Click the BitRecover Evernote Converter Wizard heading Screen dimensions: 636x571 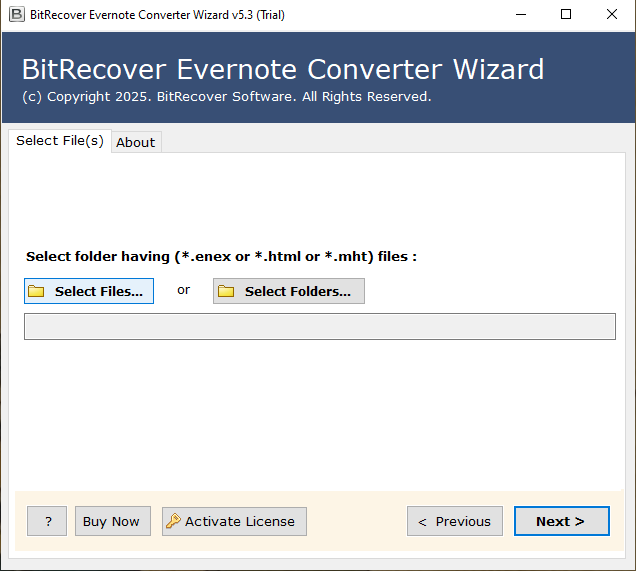tap(282, 70)
